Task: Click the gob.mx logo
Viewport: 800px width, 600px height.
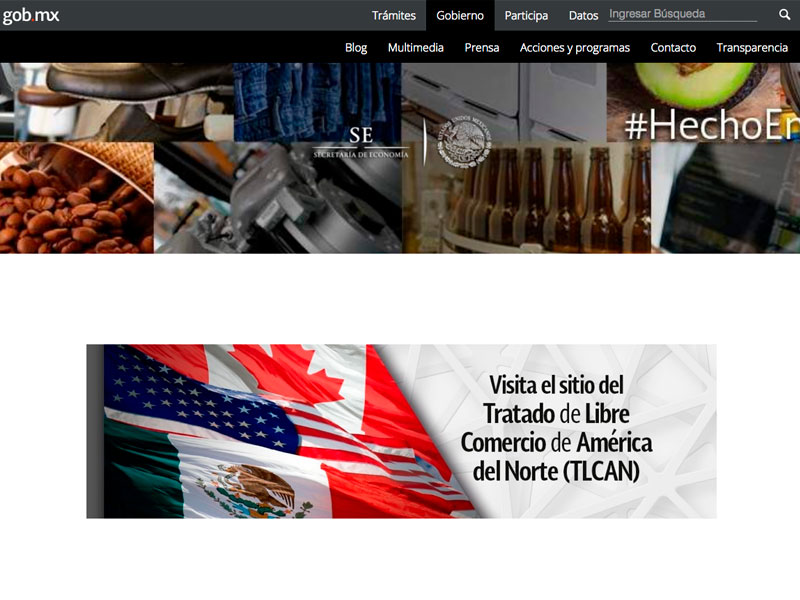Action: (x=31, y=15)
